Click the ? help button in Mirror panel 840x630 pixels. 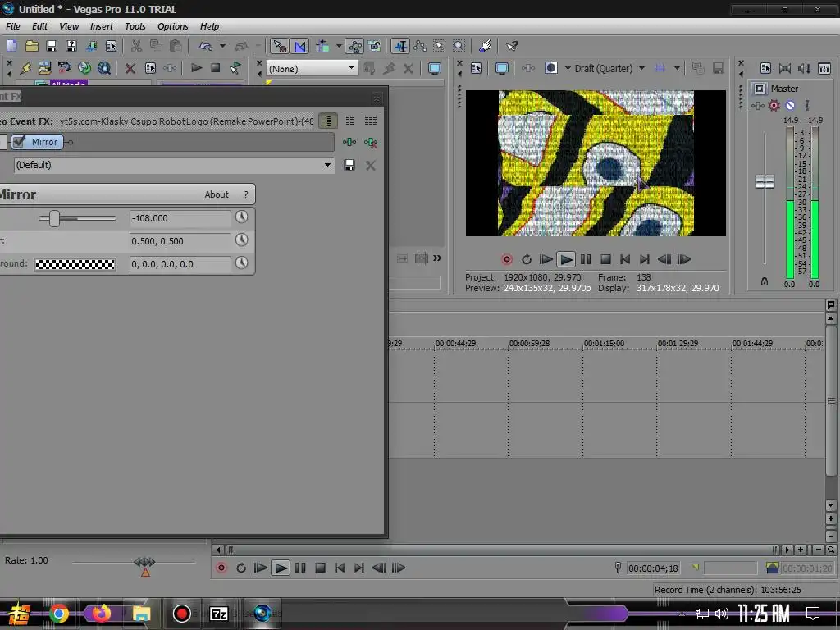click(246, 194)
